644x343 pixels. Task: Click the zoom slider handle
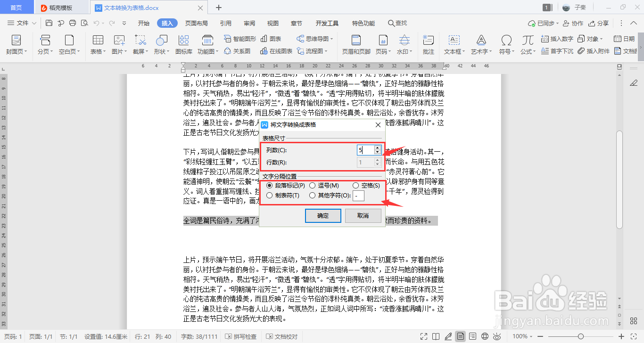point(581,336)
